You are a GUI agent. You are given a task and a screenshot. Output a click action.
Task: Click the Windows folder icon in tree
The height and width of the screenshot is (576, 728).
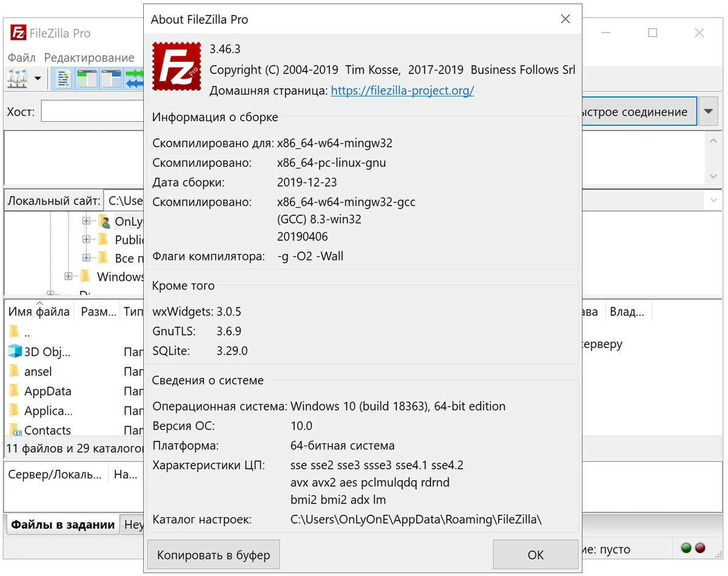[85, 276]
